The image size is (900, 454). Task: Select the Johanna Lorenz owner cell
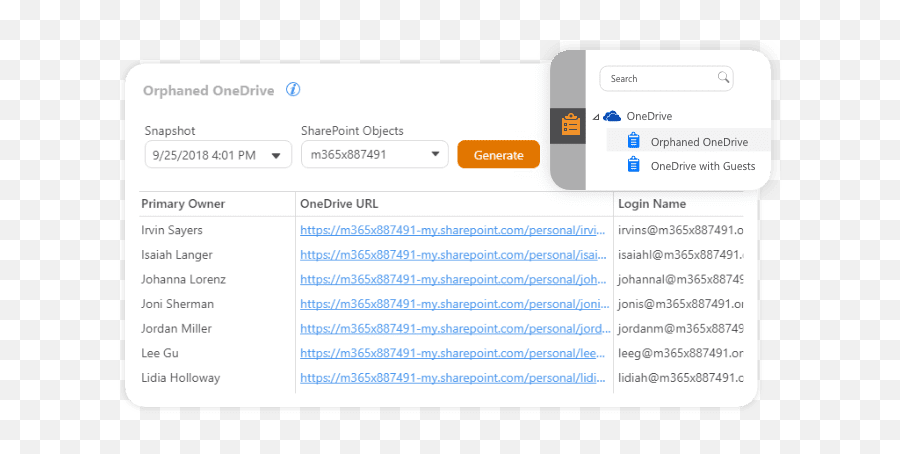click(183, 280)
